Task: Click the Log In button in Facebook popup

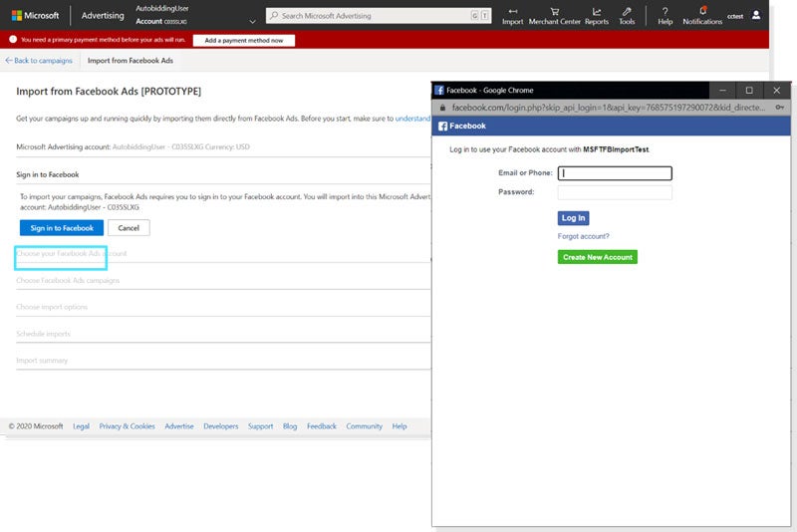Action: pyautogui.click(x=574, y=218)
